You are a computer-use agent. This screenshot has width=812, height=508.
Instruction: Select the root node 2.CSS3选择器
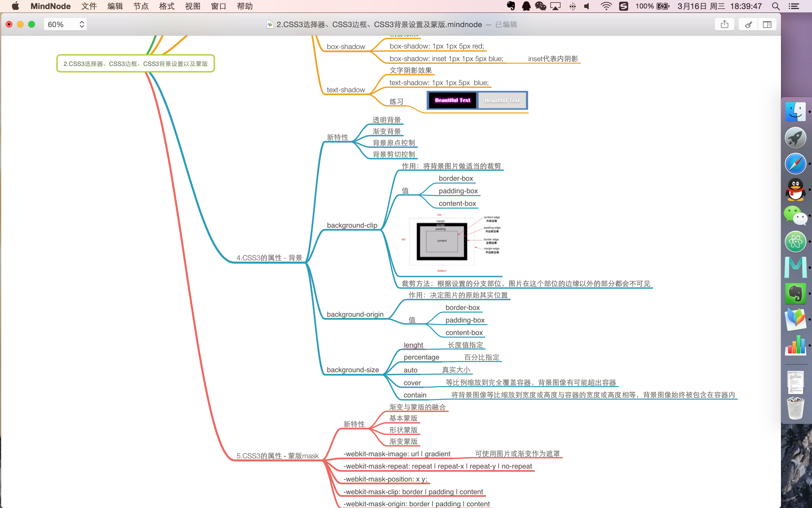pos(136,63)
